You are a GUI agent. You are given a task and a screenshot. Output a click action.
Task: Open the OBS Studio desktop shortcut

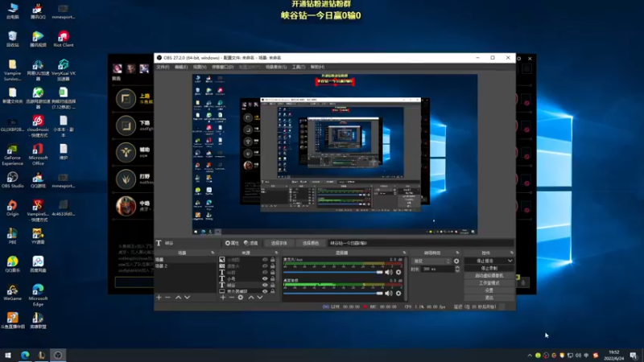(12, 179)
